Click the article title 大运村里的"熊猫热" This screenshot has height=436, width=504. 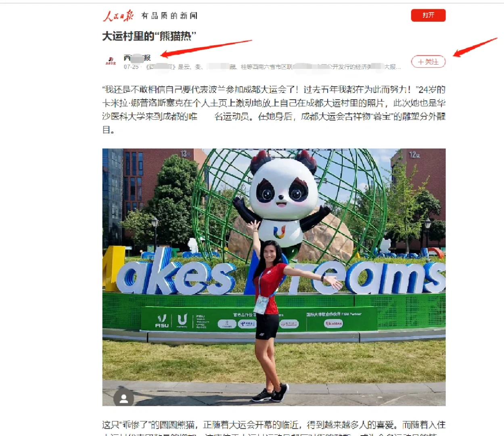point(149,36)
